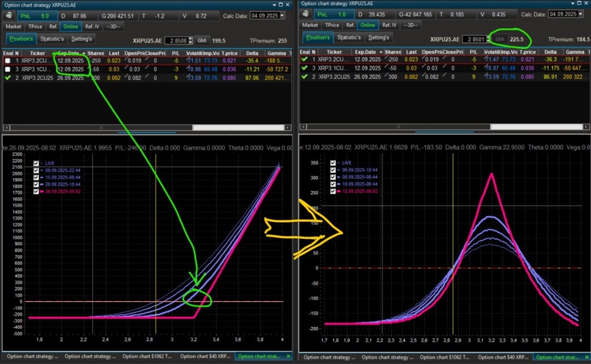Viewport: 591px width, 364px height.
Task: Click price input field showing 2.8508
Action: pos(176,41)
